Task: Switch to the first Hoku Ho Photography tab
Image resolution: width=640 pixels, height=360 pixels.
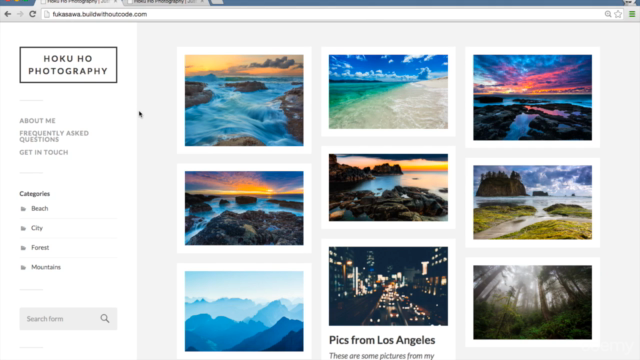Action: pos(78,2)
